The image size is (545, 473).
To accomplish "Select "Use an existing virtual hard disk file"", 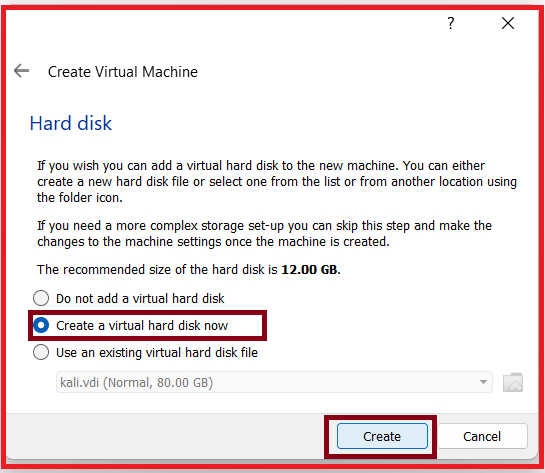I will 145,352.
